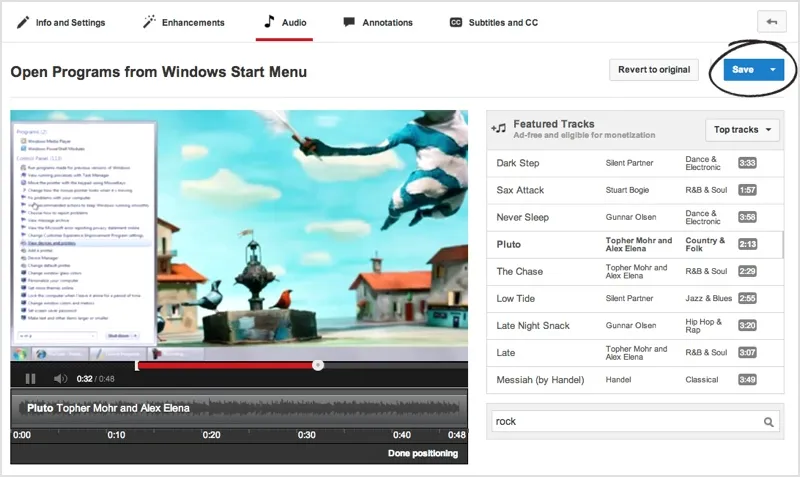Expand the Save dropdown arrow
800x477 pixels.
(773, 69)
